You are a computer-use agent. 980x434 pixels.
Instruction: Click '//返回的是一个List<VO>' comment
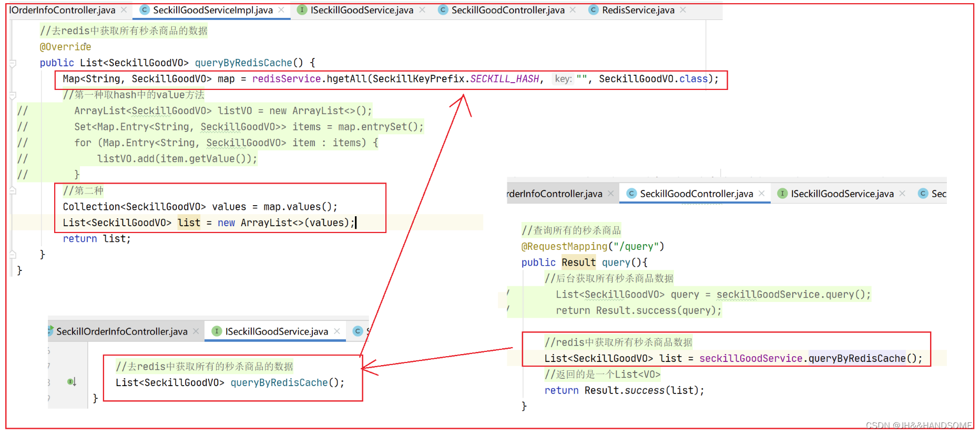tap(603, 375)
